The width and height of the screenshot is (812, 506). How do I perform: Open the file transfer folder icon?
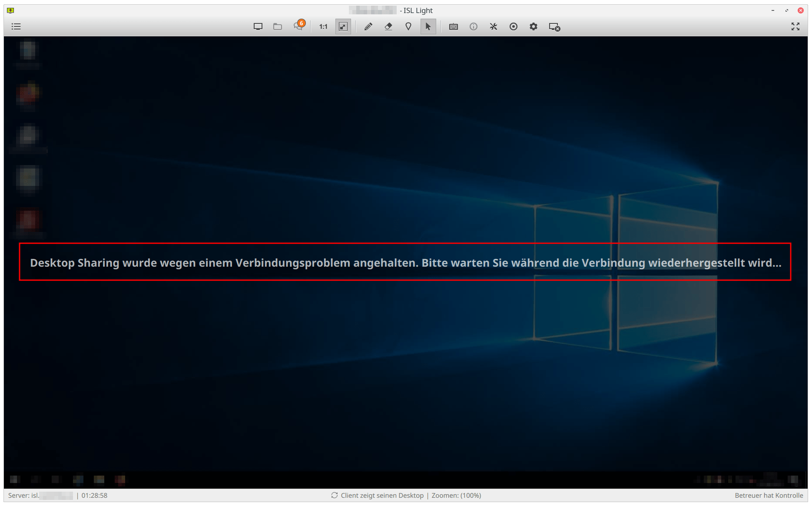point(278,26)
